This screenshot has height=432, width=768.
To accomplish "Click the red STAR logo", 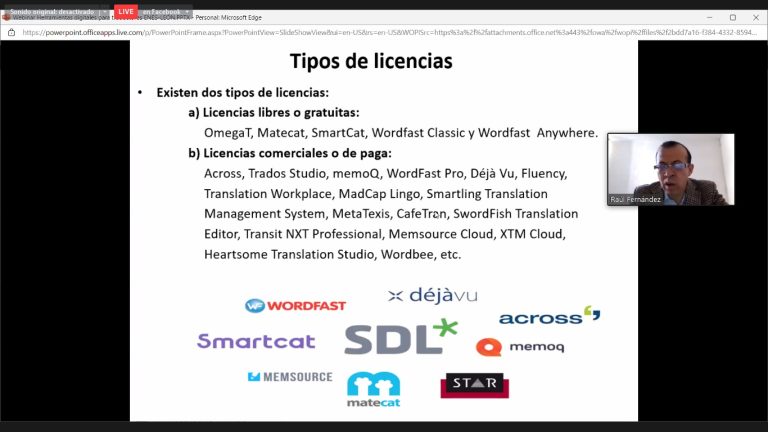I will coord(474,384).
